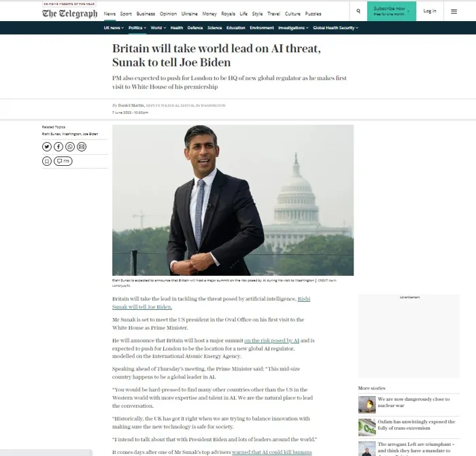The height and width of the screenshot is (456, 476).
Task: Share article via email envelope icon
Action: click(x=82, y=147)
